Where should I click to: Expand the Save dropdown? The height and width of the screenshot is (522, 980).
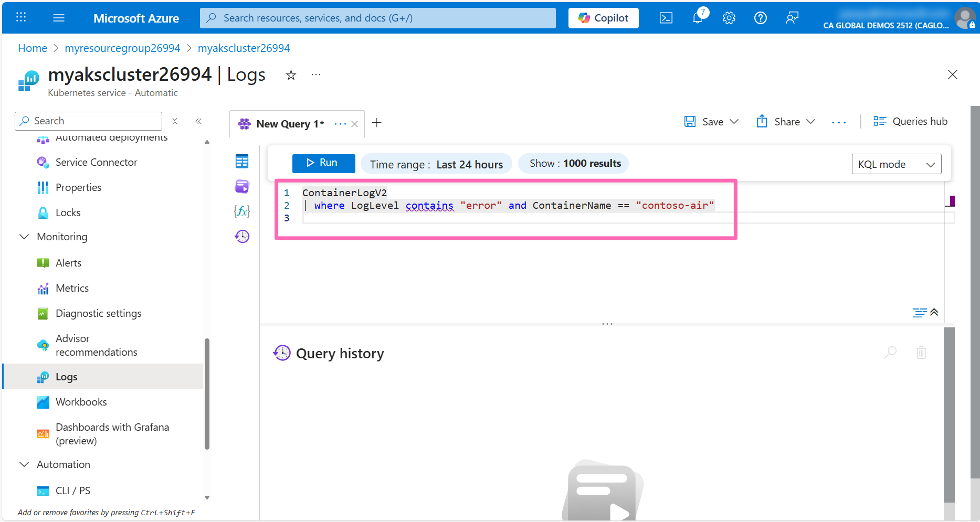(x=734, y=122)
